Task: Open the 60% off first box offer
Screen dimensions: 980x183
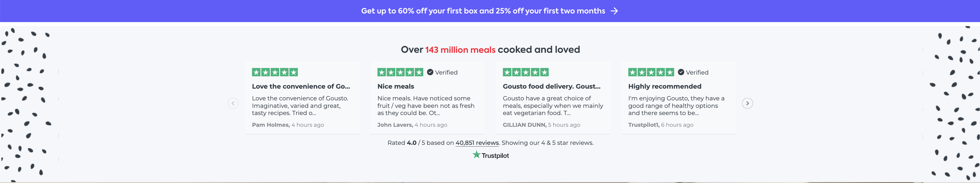Action: [483, 11]
